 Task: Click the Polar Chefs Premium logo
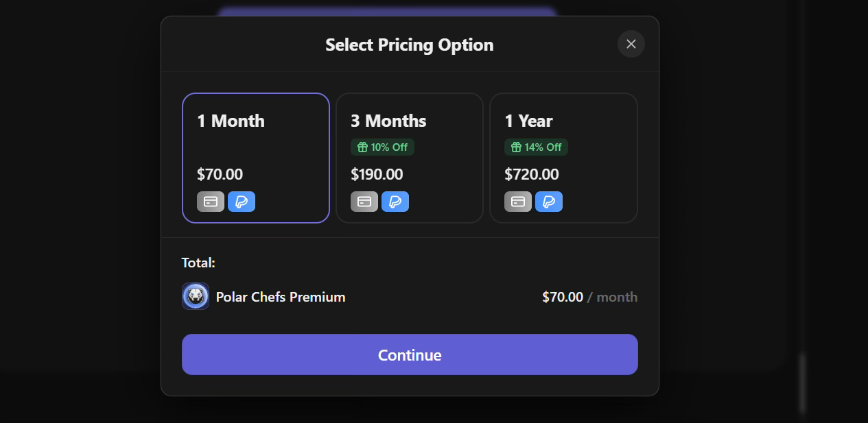click(196, 295)
